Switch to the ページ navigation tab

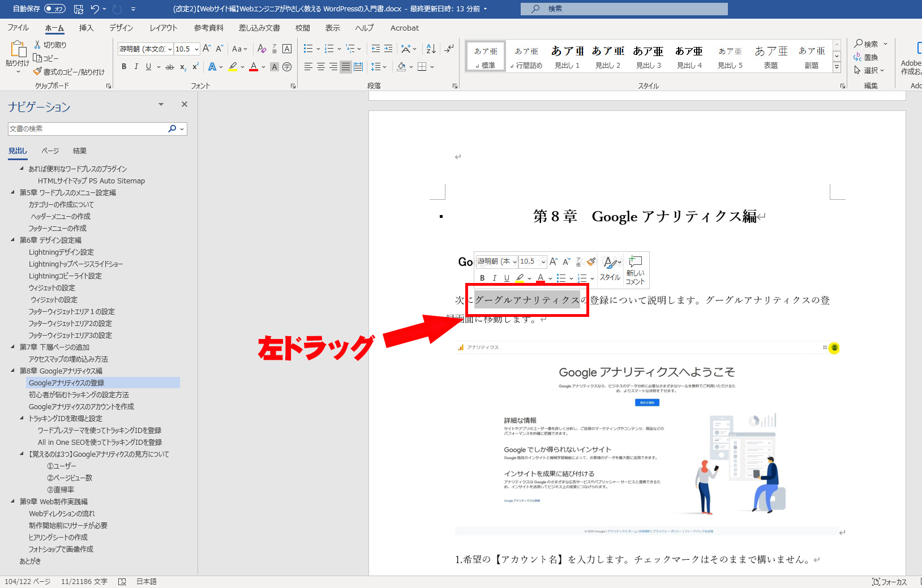50,151
